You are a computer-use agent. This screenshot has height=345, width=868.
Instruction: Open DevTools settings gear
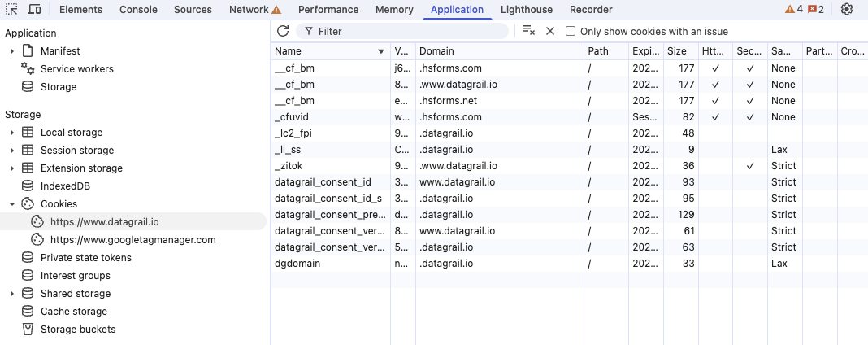click(847, 9)
